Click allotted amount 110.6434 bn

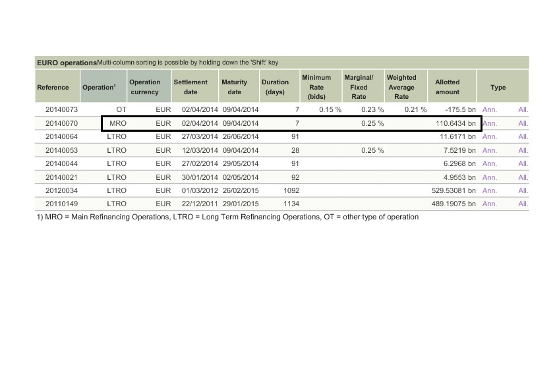click(x=456, y=123)
